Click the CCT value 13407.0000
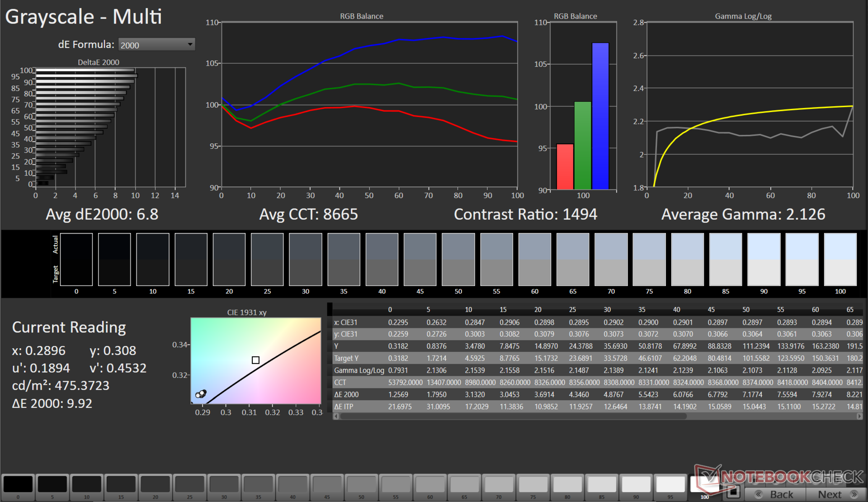 tap(444, 383)
